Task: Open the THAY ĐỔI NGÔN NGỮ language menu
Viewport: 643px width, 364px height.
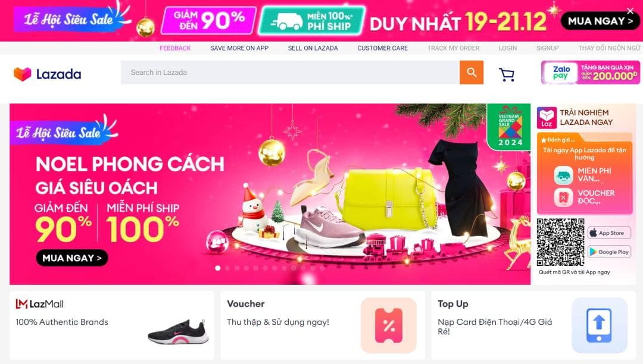Action: (x=609, y=48)
